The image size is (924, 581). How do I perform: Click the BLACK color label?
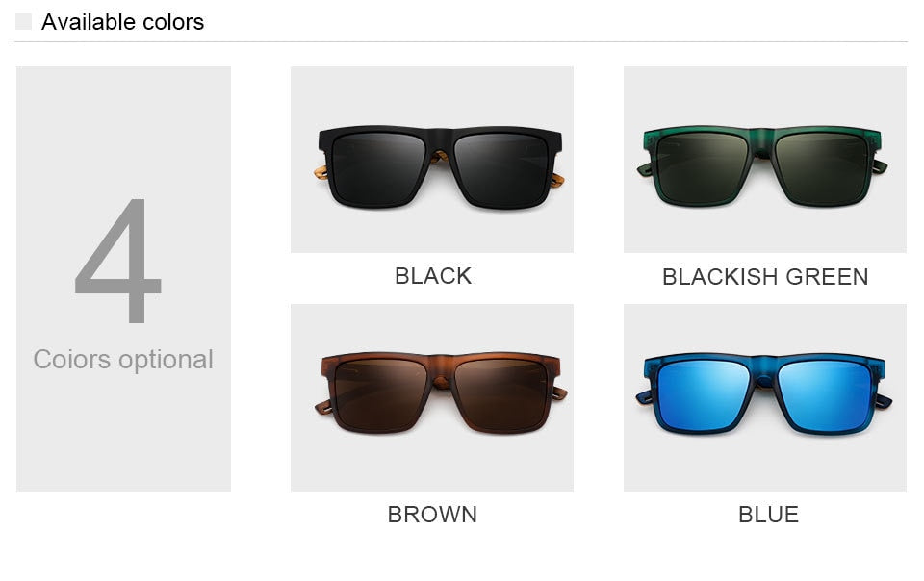click(433, 276)
